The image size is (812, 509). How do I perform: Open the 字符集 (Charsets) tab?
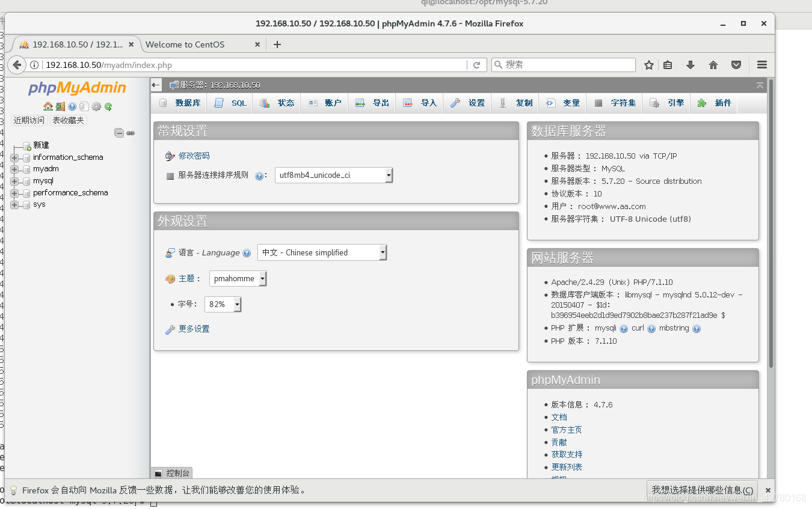tap(615, 103)
